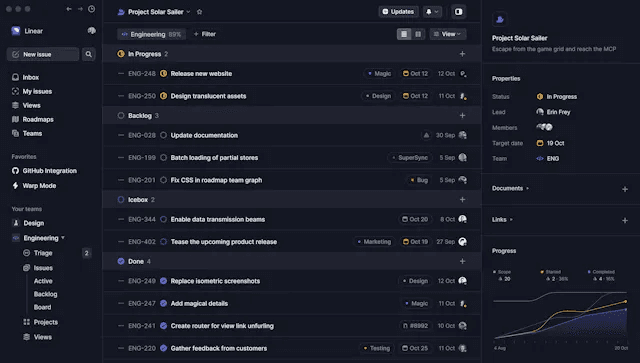
Task: Add a link with plus icon
Action: point(625,220)
